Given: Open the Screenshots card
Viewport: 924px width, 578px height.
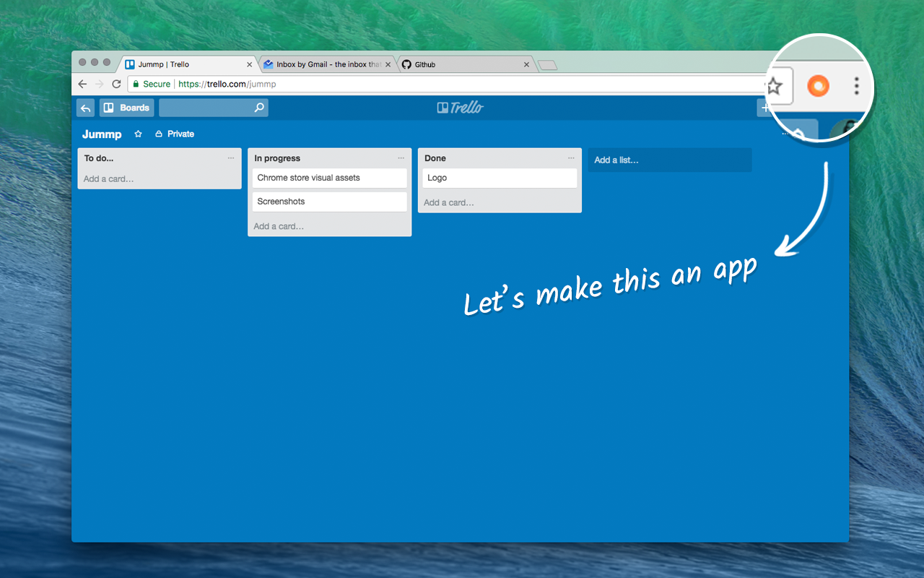Looking at the screenshot, I should 330,202.
